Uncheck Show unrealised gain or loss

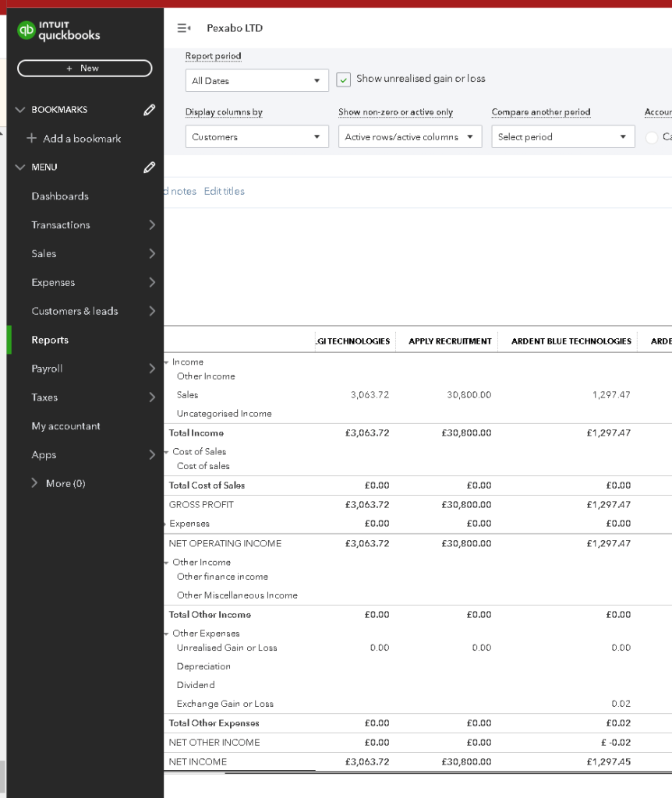tap(344, 80)
